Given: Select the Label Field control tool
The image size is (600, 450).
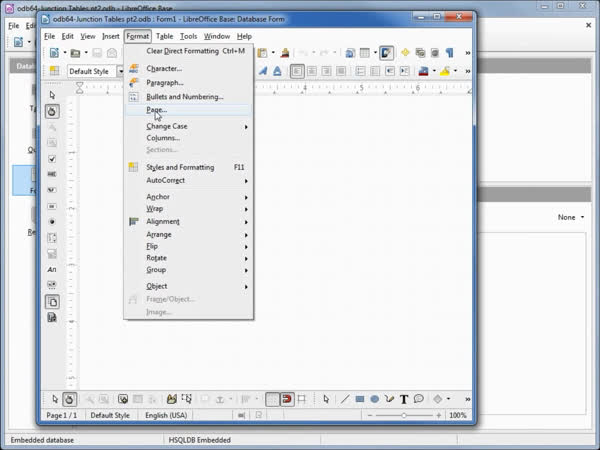Looking at the screenshot, I should click(52, 269).
